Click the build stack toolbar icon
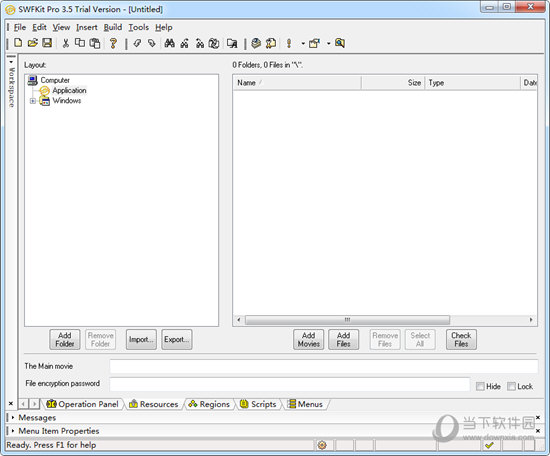Viewport: 550px width, 456px height. [256, 43]
